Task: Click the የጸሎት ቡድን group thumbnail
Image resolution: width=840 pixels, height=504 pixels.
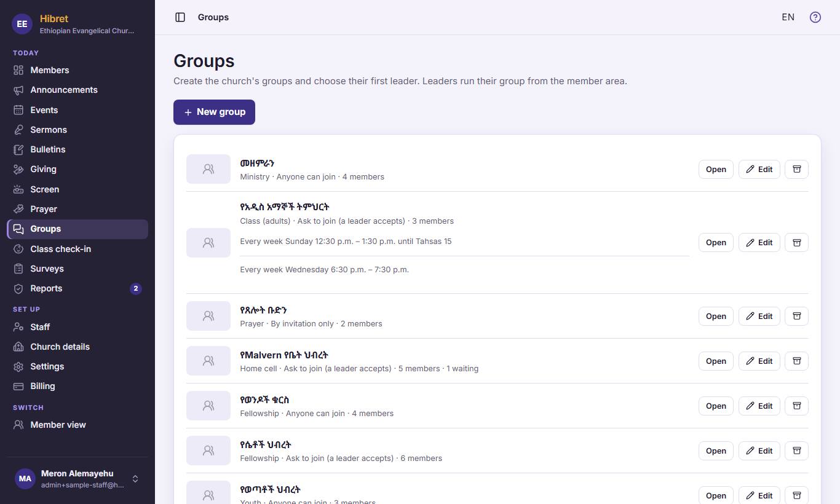Action: pyautogui.click(x=208, y=316)
